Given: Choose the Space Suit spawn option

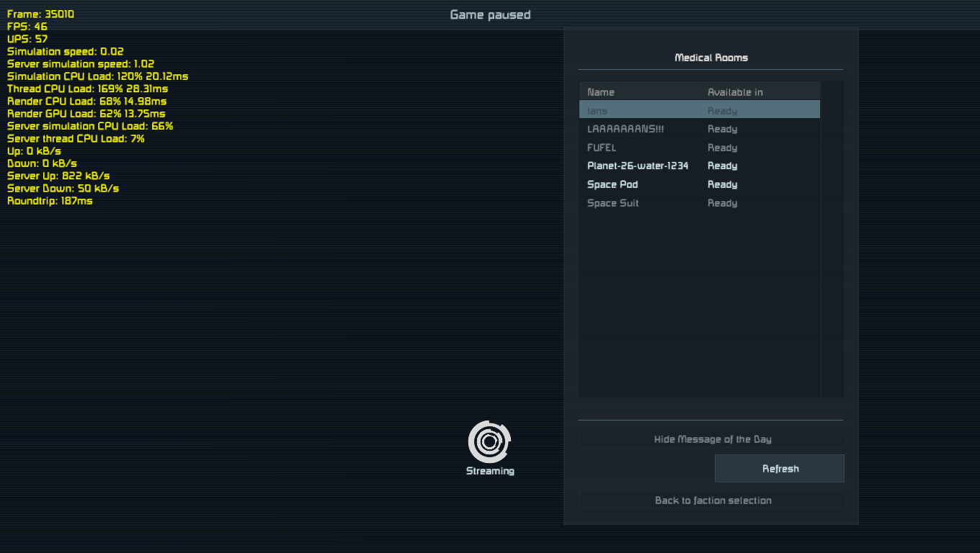Looking at the screenshot, I should click(699, 203).
